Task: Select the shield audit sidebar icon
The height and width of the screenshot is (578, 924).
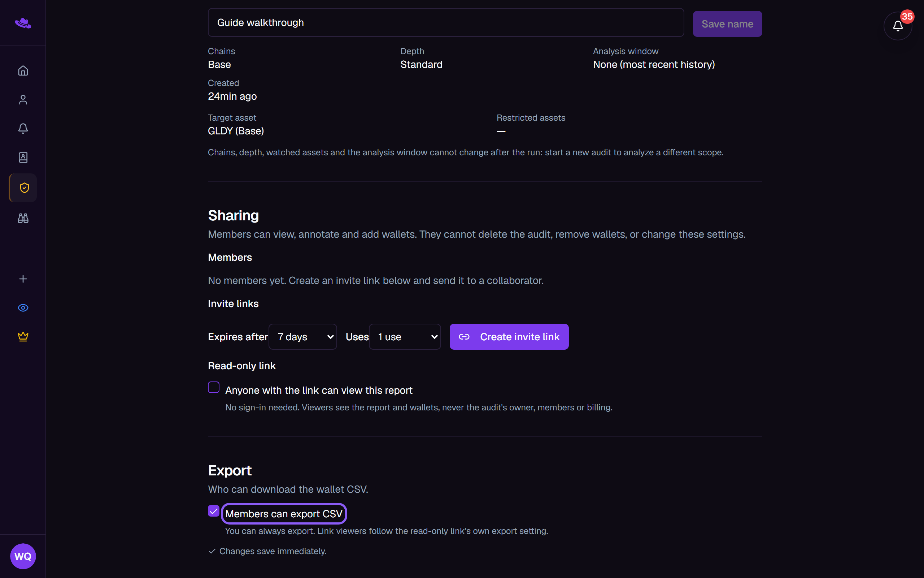Action: pyautogui.click(x=23, y=188)
